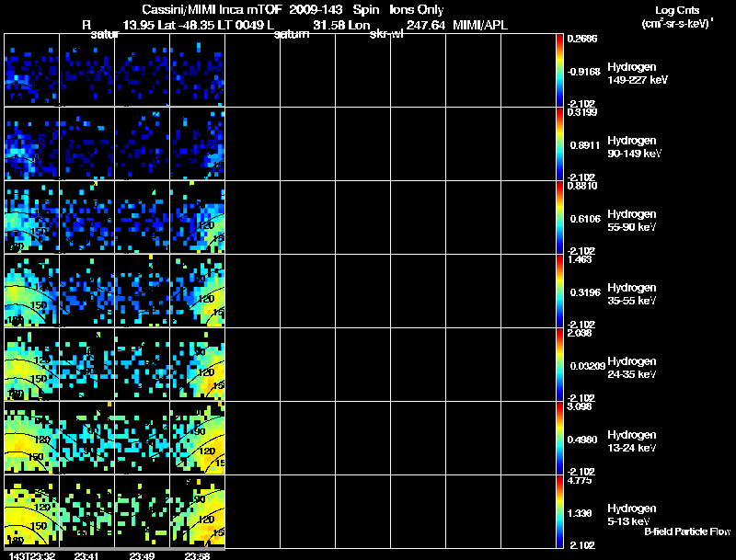Click the 143T23:32 time label
The width and height of the screenshot is (736, 560).
(32, 555)
